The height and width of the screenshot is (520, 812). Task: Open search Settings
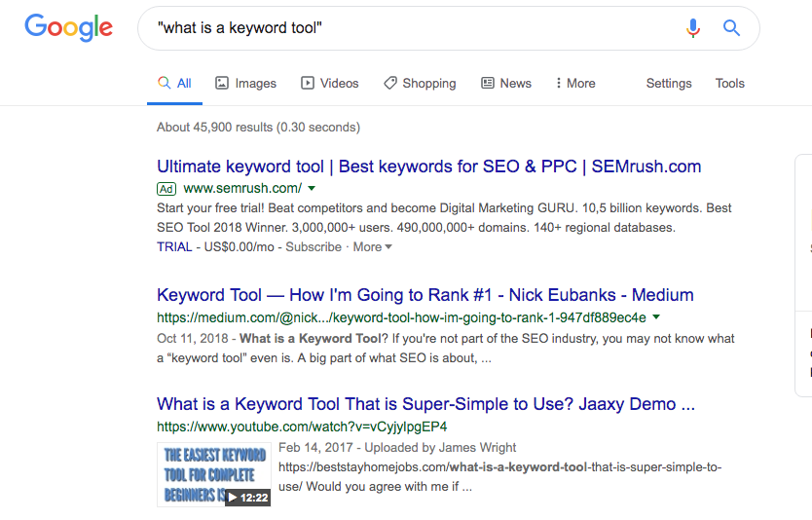point(669,84)
